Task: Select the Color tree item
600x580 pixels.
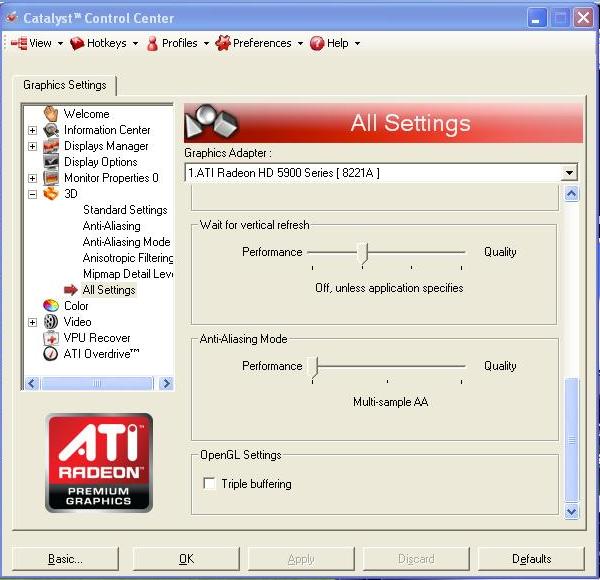Action: point(76,306)
